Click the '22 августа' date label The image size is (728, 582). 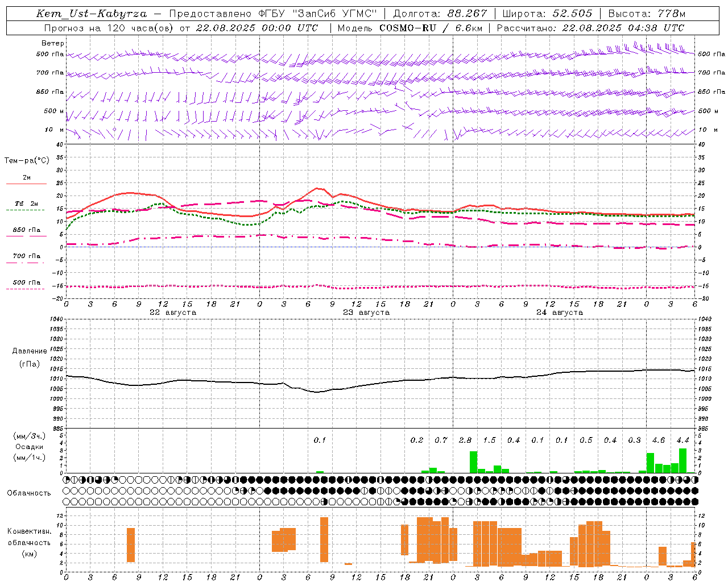(173, 313)
